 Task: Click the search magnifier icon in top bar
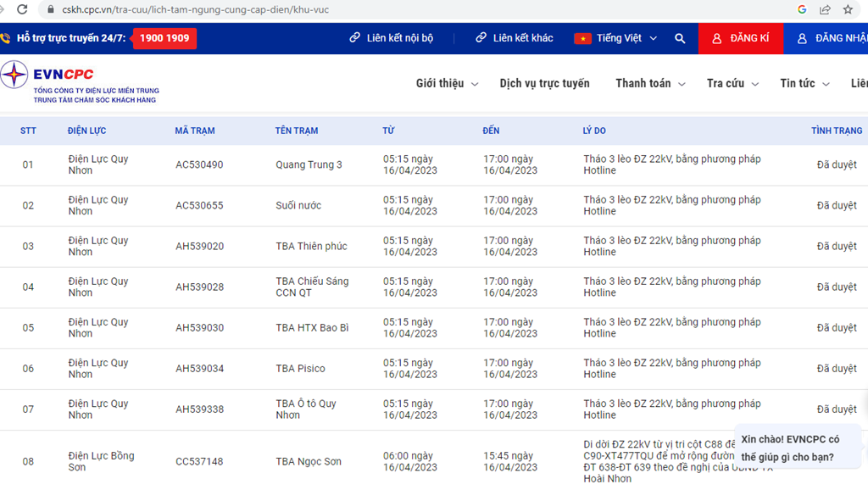(x=680, y=38)
